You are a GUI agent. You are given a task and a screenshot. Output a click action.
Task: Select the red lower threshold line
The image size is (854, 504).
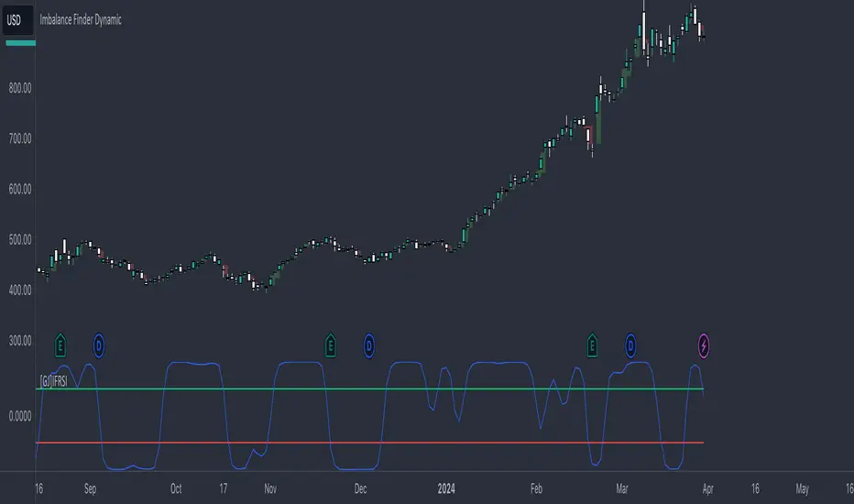click(370, 443)
